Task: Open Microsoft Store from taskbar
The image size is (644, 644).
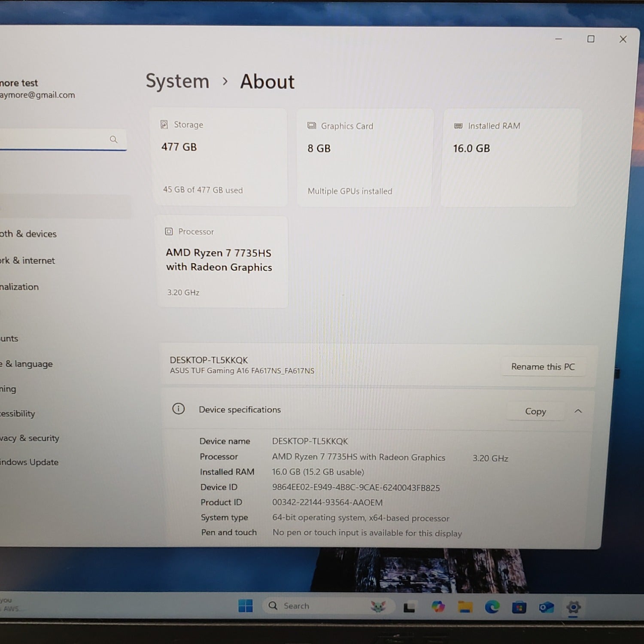Action: pos(519,607)
